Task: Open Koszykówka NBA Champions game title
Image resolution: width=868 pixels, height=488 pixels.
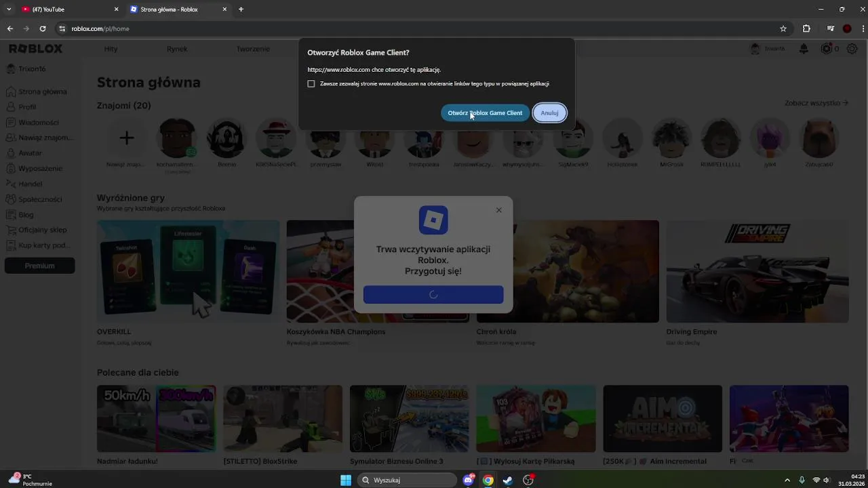Action: [336, 332]
